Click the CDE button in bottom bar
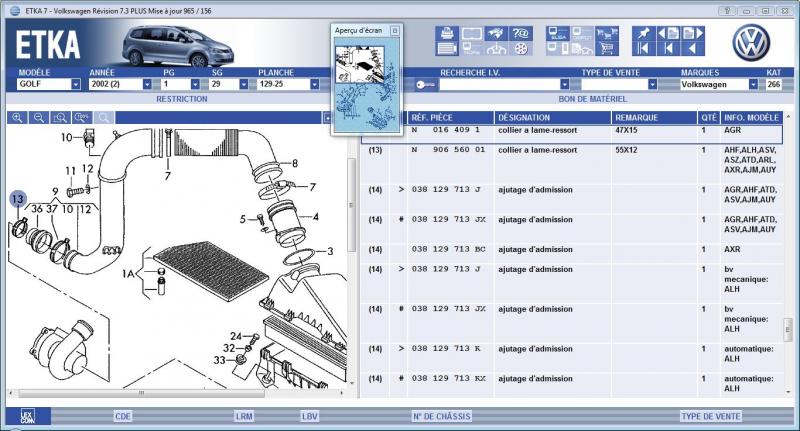Viewport: 800px width, 431px height. point(123,416)
